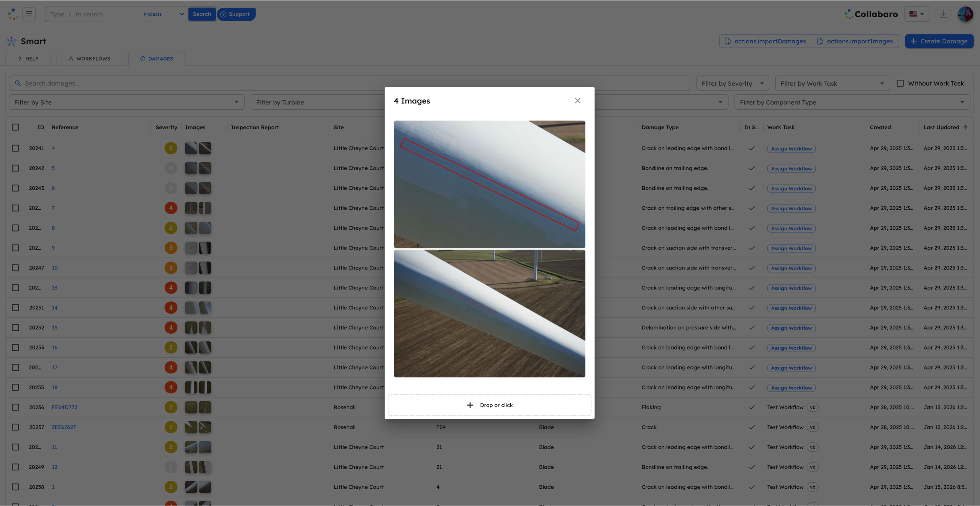This screenshot has height=506, width=980.
Task: Open reference link FE64D772
Action: (x=64, y=407)
